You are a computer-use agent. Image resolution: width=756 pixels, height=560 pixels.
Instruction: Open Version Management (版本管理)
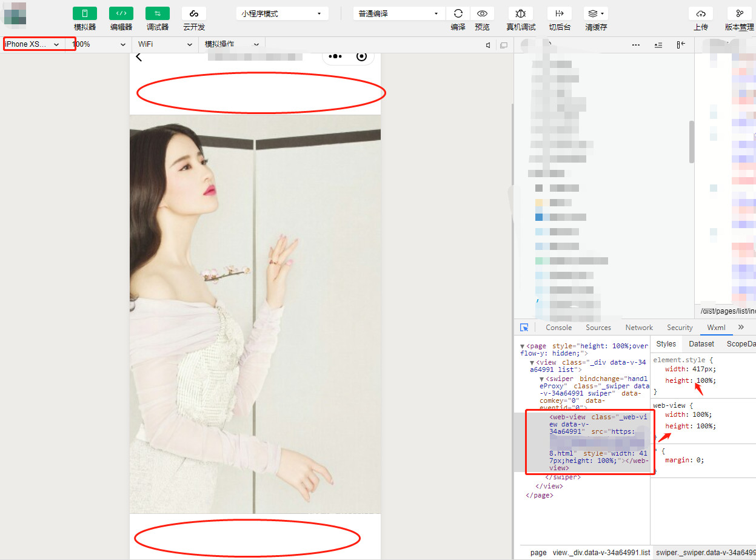[740, 13]
